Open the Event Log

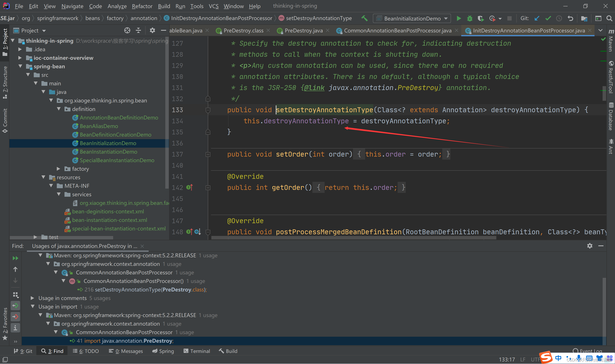click(587, 351)
